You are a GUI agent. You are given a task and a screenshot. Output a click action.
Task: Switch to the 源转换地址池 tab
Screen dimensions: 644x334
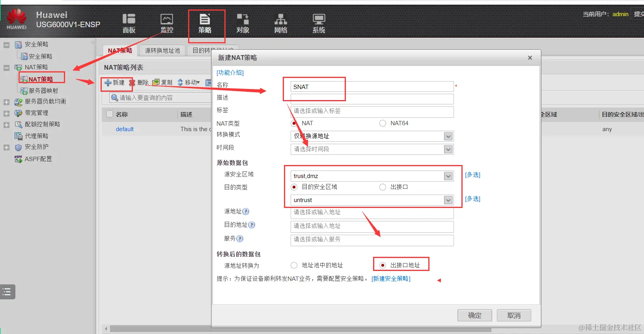162,50
